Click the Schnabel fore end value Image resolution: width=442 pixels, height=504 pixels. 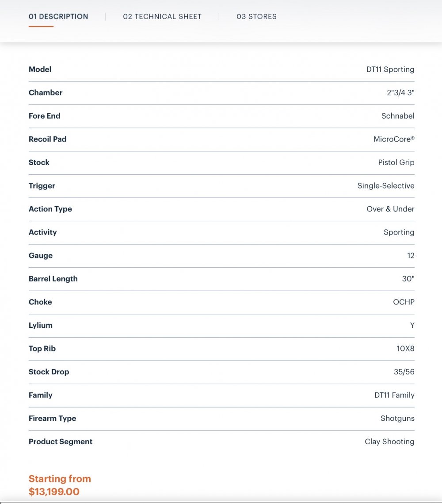pos(398,116)
